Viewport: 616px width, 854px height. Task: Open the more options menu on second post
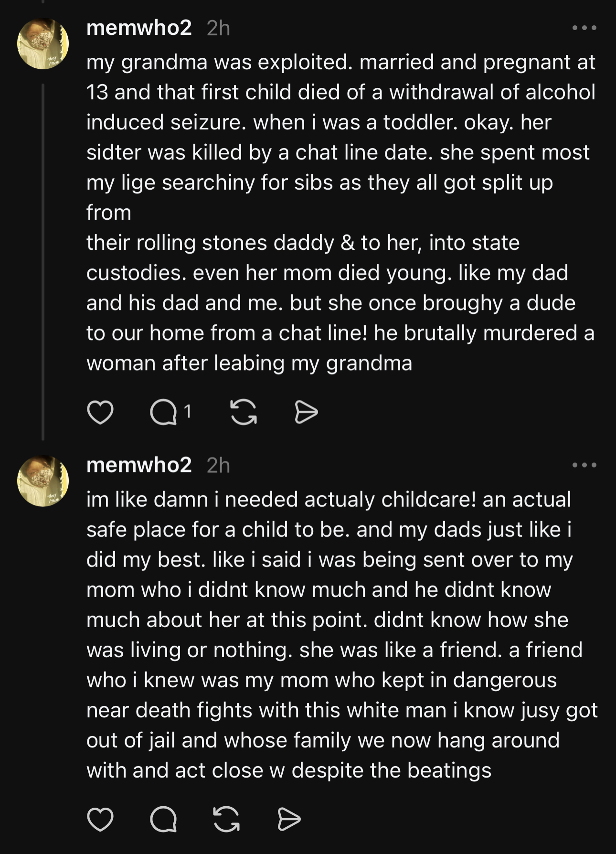coord(584,465)
